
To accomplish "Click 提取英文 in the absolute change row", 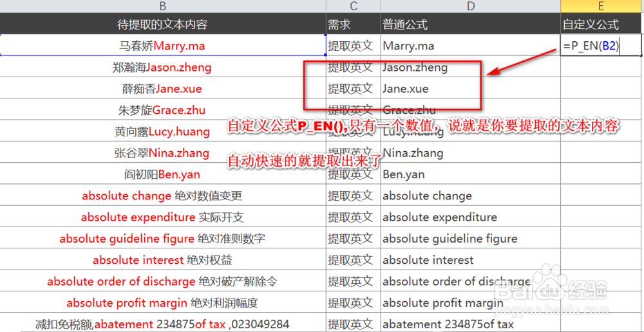I will pyautogui.click(x=354, y=196).
